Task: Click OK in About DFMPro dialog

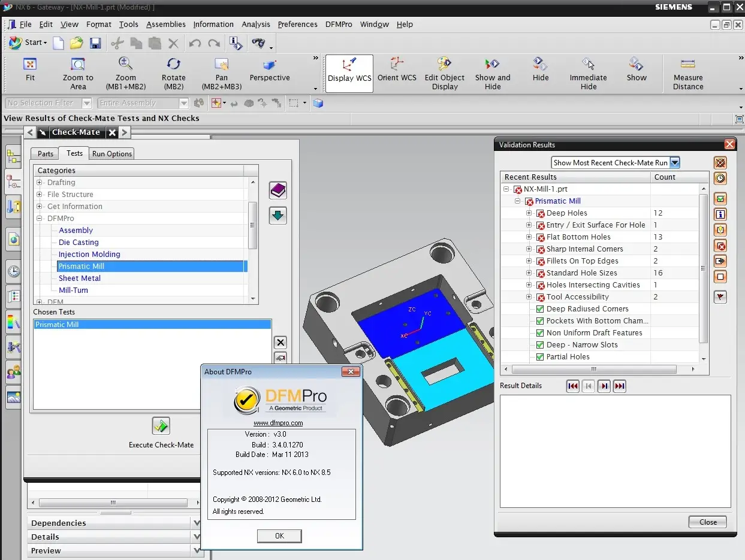Action: [x=279, y=536]
